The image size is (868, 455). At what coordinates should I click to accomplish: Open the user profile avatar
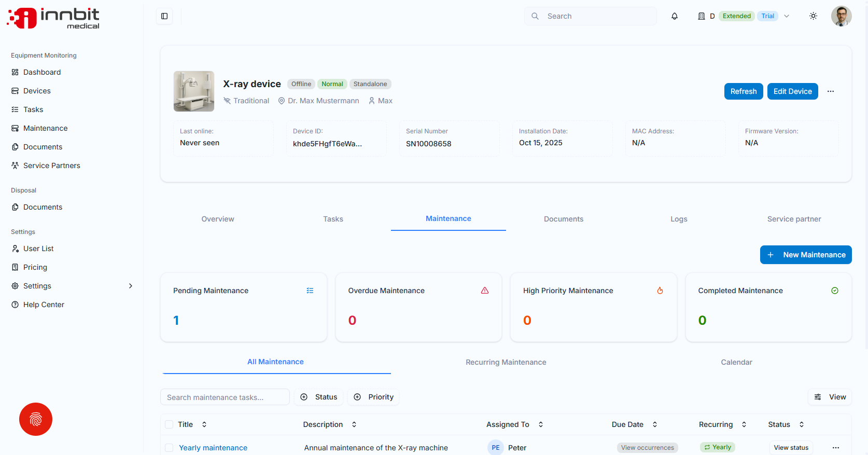[842, 16]
